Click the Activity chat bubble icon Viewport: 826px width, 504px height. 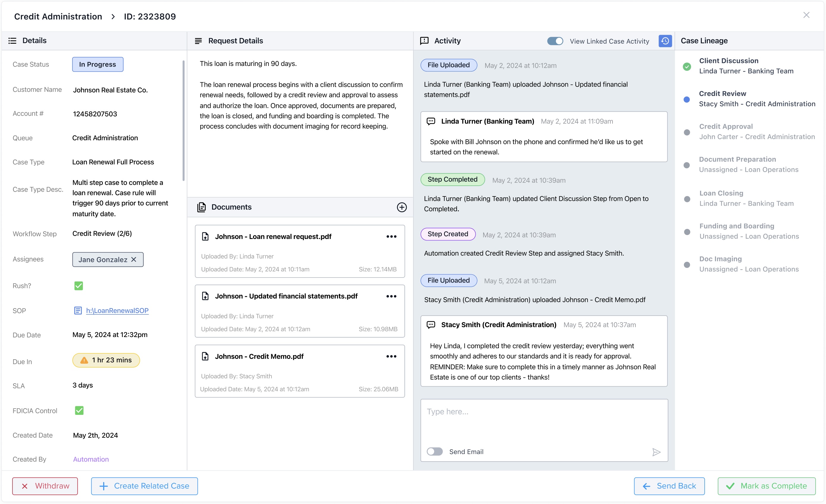[x=424, y=40]
